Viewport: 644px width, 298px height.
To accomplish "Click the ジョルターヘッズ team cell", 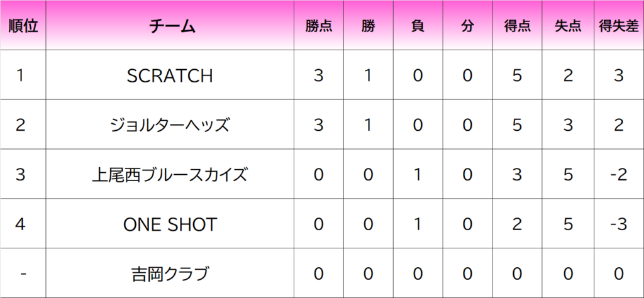I will tap(170, 124).
